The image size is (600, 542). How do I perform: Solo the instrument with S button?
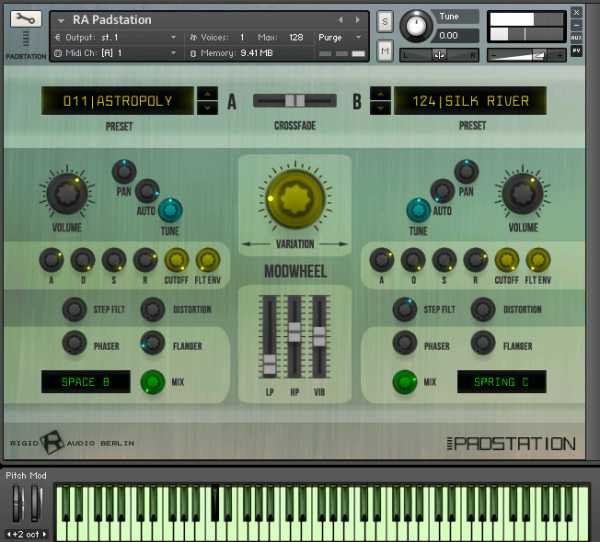(x=385, y=21)
